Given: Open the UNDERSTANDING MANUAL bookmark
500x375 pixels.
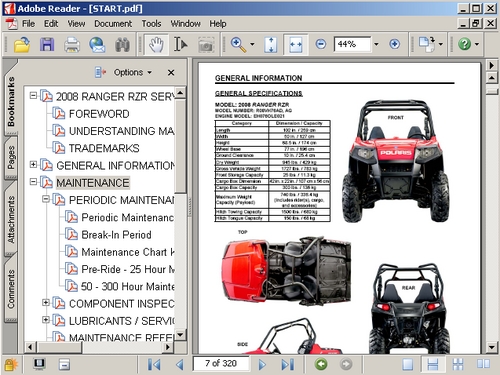Looking at the screenshot, I should [121, 131].
